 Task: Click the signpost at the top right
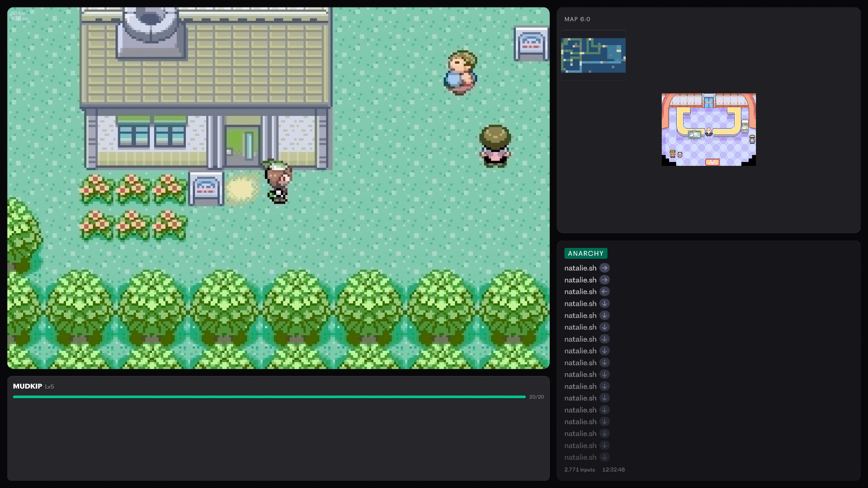click(x=531, y=43)
